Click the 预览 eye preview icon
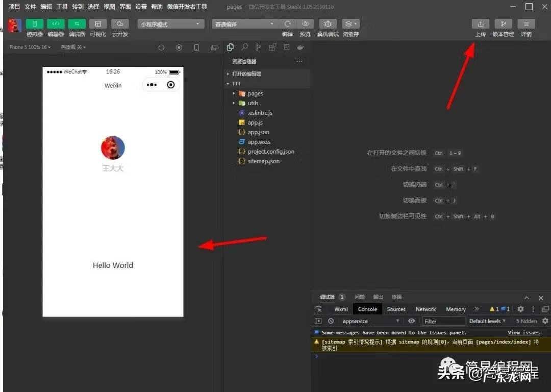551x392 pixels. [x=305, y=24]
